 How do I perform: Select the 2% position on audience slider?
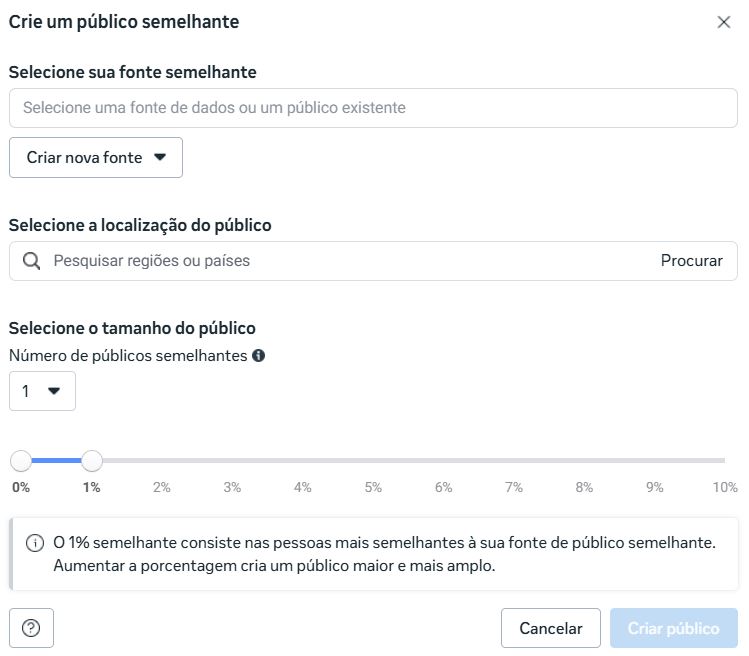click(x=162, y=461)
